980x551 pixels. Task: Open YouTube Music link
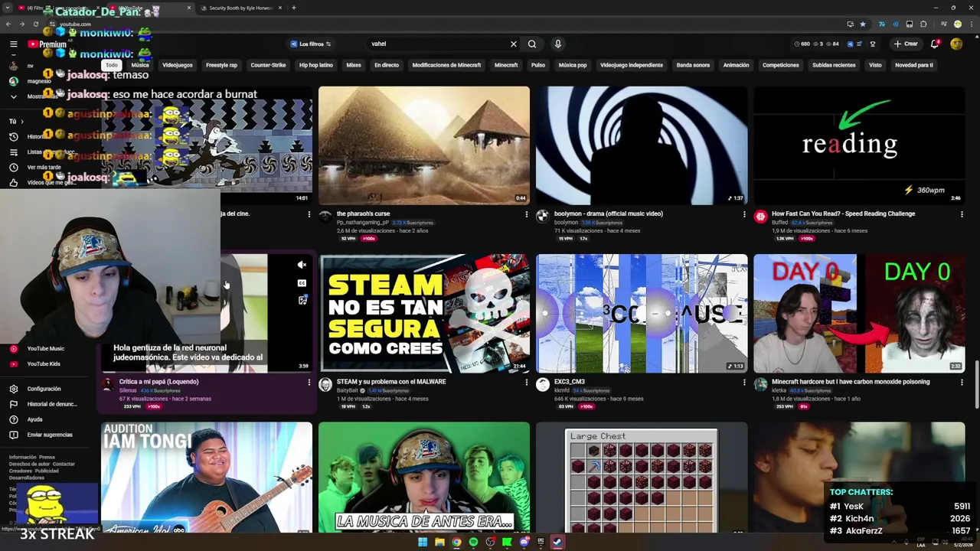point(45,348)
